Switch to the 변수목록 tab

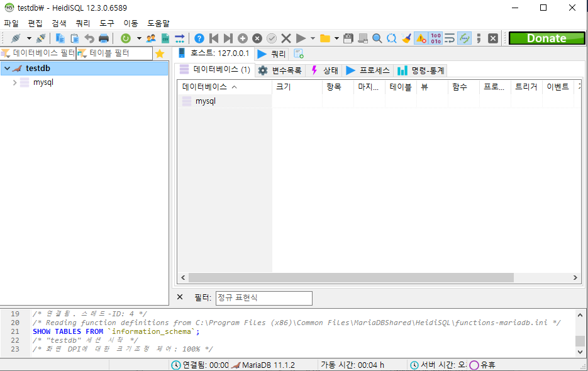click(x=280, y=70)
